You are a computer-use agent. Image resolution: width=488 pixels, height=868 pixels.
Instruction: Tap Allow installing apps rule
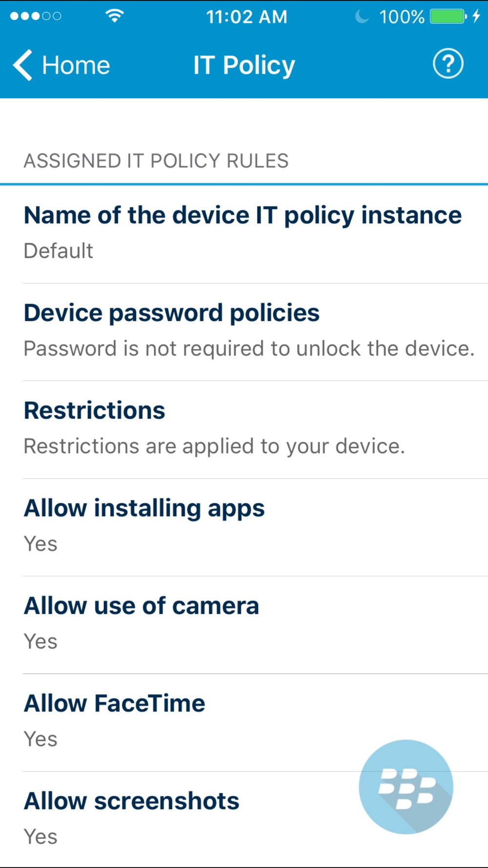[144, 526]
